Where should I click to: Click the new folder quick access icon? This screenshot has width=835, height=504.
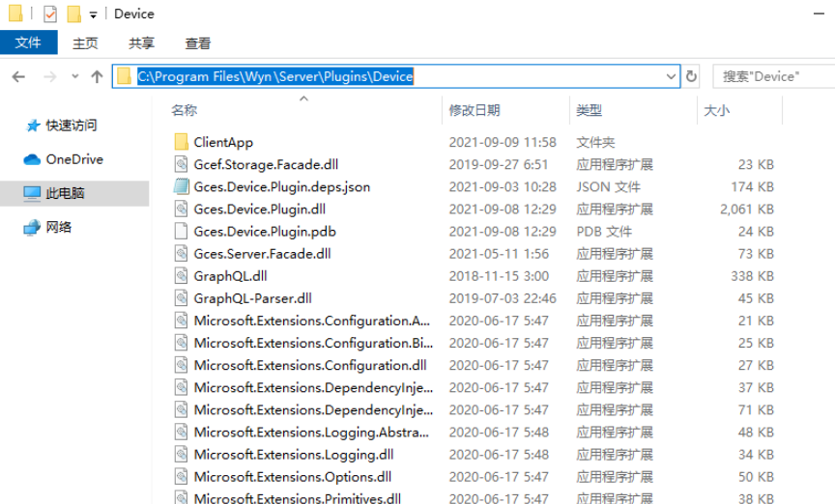click(x=74, y=14)
